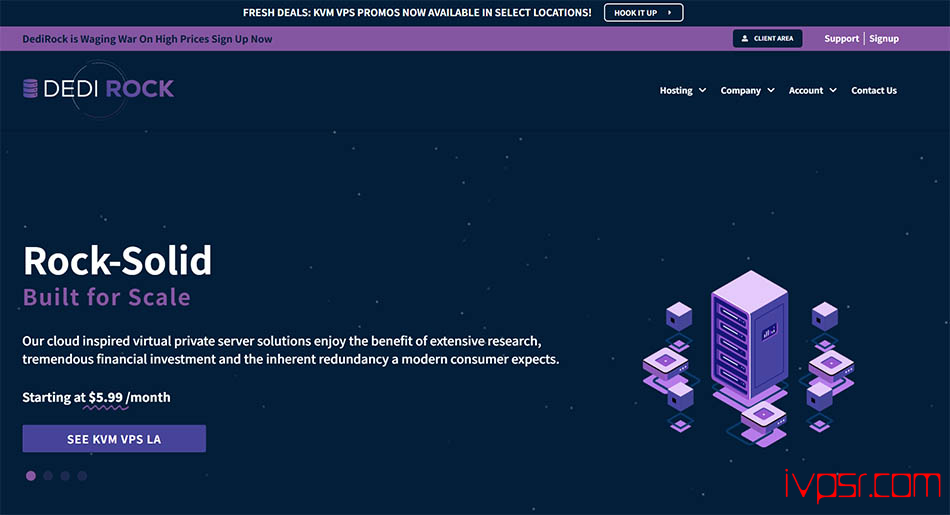Jump to the fourth carousel slide dot
Screen dimensions: 950x515
tap(82, 476)
